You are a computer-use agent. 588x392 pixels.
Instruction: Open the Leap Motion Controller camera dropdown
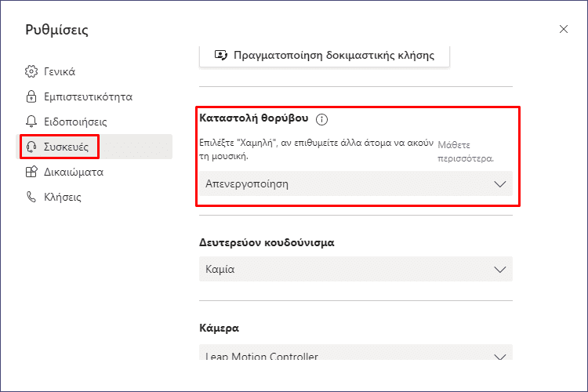[x=355, y=353]
